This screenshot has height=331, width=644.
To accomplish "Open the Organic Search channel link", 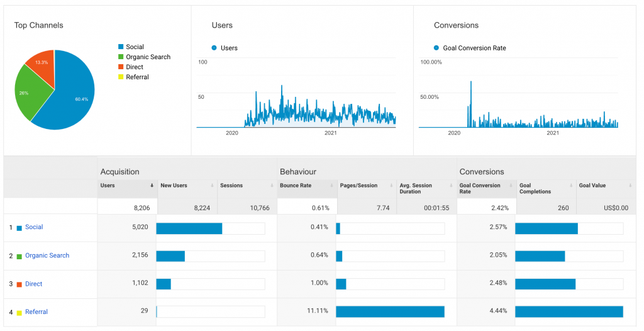I will point(47,255).
